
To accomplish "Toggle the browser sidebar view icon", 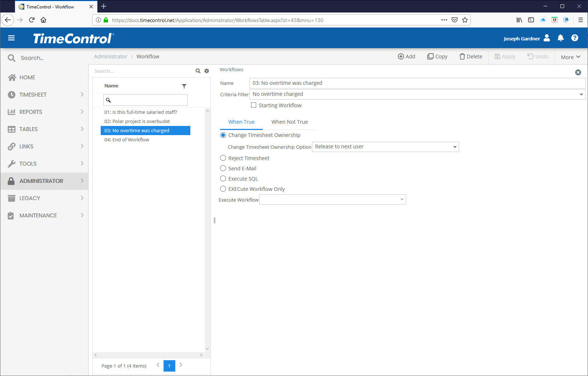I will pos(531,20).
